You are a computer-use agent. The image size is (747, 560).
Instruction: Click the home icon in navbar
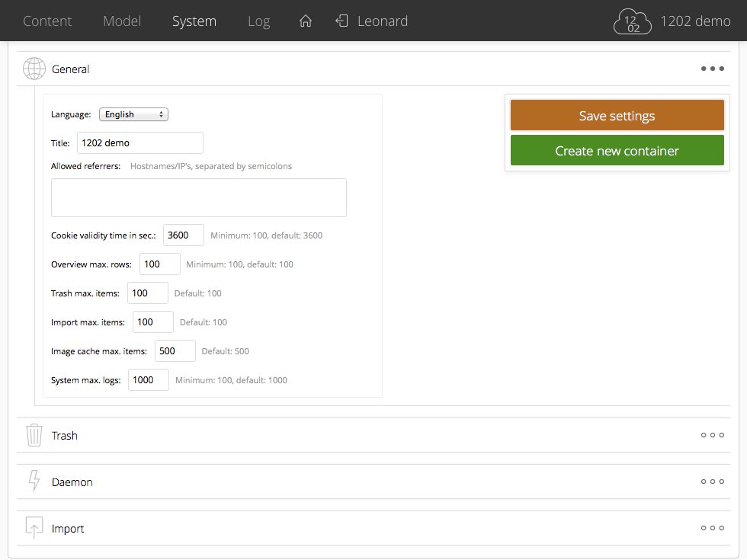pos(306,21)
